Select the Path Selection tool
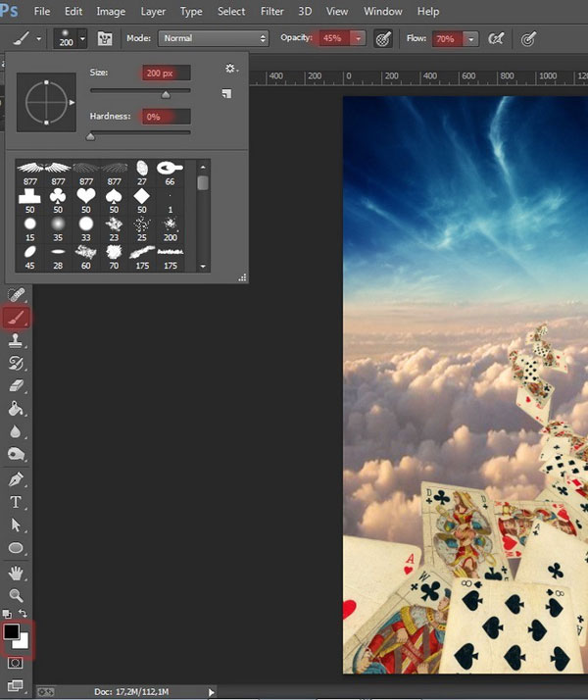 pos(16,525)
